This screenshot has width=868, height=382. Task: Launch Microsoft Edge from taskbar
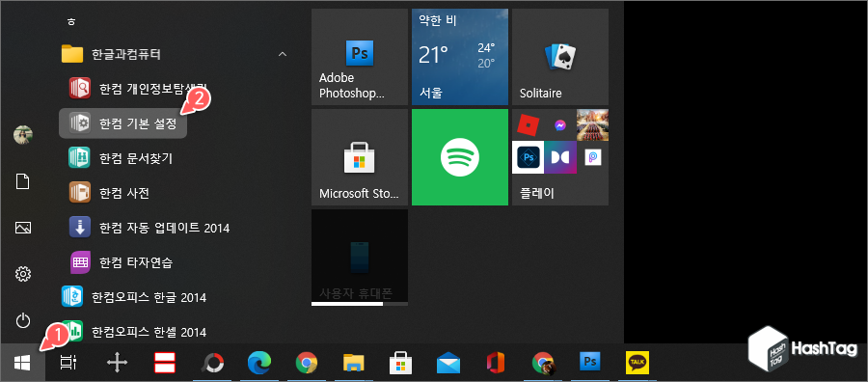pos(259,363)
